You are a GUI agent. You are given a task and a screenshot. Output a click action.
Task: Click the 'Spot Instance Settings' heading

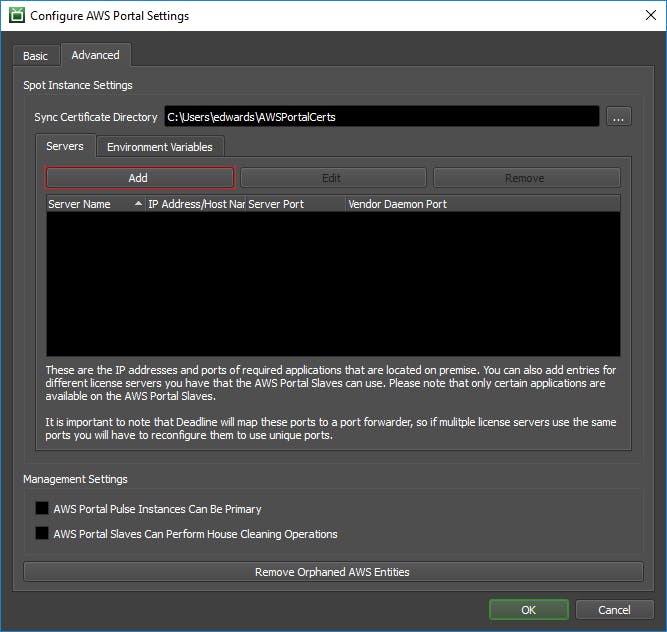click(x=78, y=85)
